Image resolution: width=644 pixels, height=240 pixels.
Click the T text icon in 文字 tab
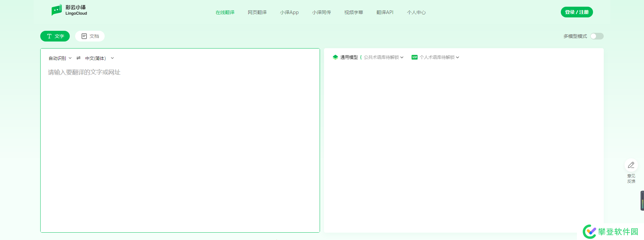(49, 36)
